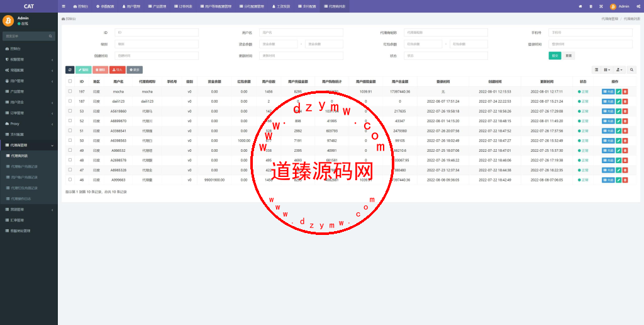Click red delete icon for row ID 48
Image resolution: width=644 pixels, height=325 pixels.
click(625, 161)
